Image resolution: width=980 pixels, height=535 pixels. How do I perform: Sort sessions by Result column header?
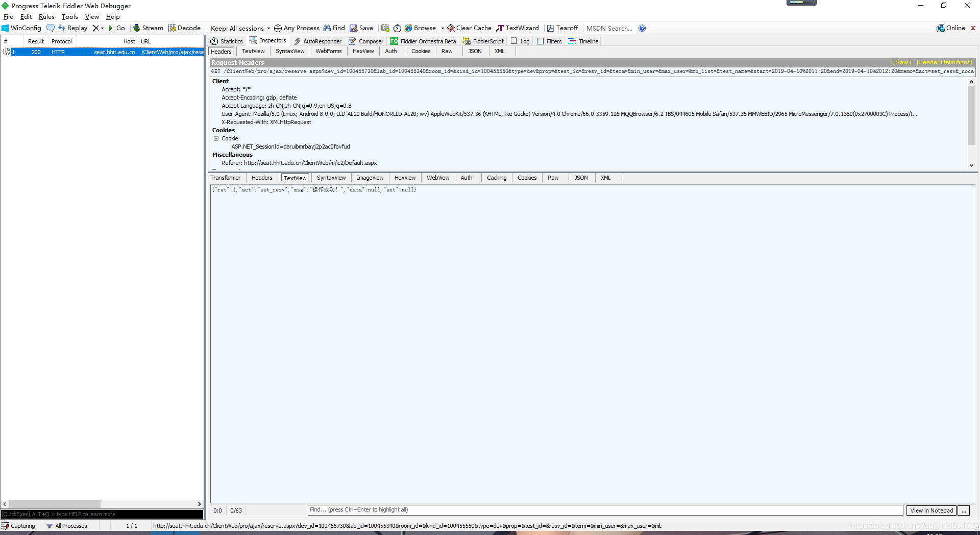point(36,41)
